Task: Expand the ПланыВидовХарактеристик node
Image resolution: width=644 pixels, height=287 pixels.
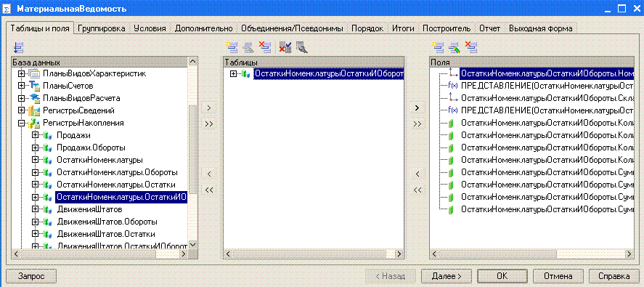Action: (21, 74)
